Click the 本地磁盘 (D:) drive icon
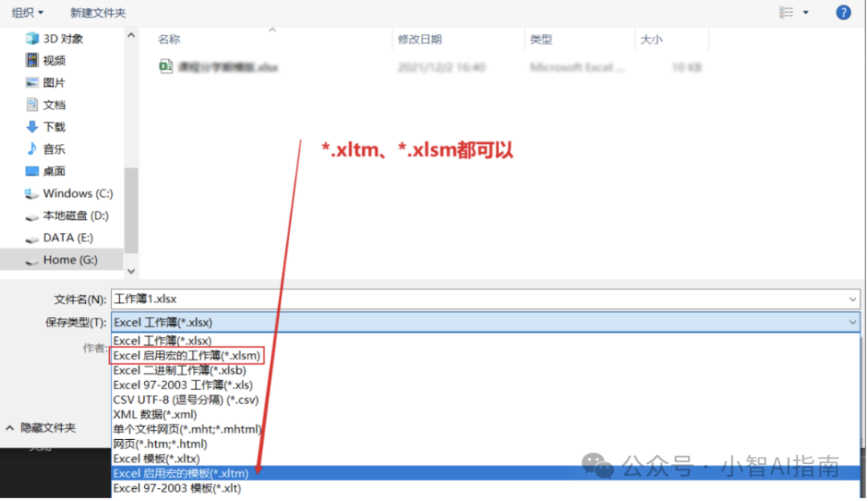 point(32,217)
